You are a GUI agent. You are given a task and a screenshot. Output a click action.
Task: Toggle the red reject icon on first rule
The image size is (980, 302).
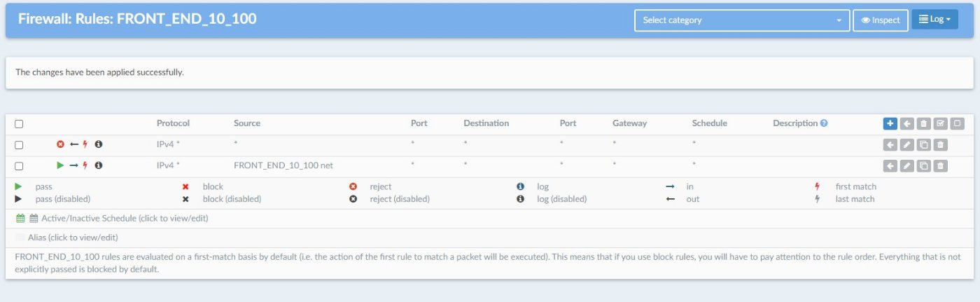click(60, 145)
